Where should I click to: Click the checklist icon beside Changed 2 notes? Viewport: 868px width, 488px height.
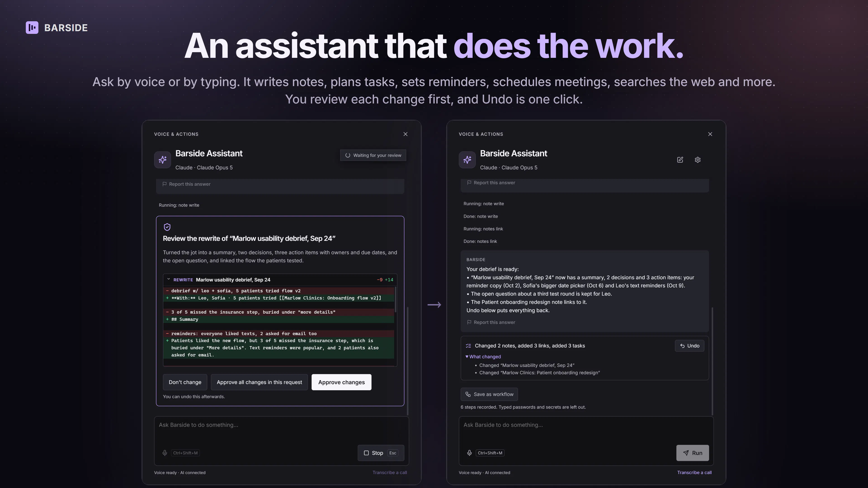(468, 346)
